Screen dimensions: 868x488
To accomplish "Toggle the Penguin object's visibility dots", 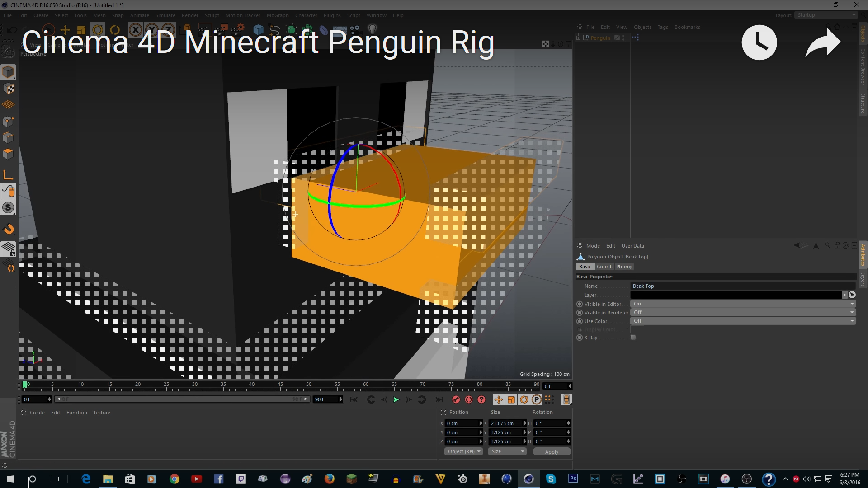I will click(x=623, y=38).
